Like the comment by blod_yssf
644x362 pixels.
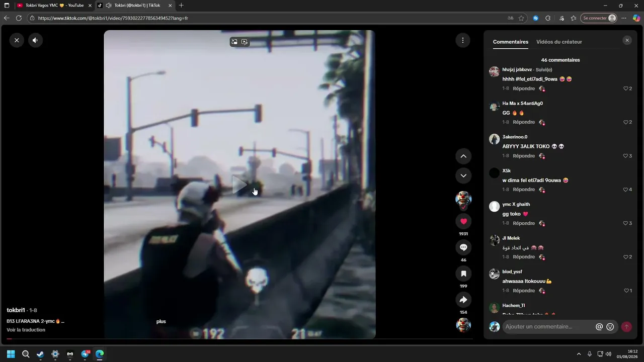(x=627, y=291)
